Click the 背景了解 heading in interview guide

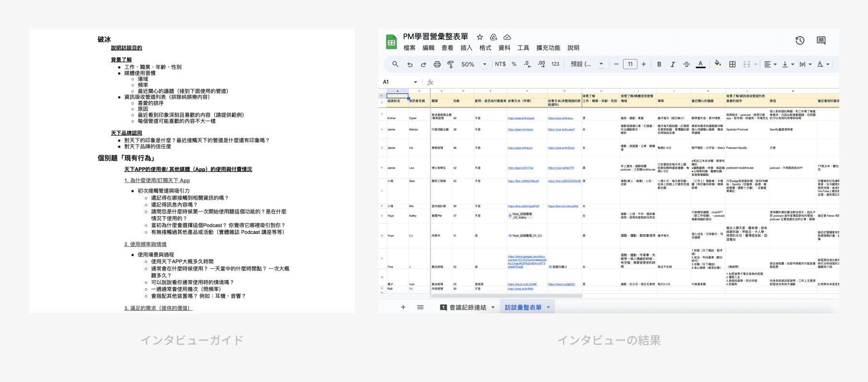(x=121, y=60)
